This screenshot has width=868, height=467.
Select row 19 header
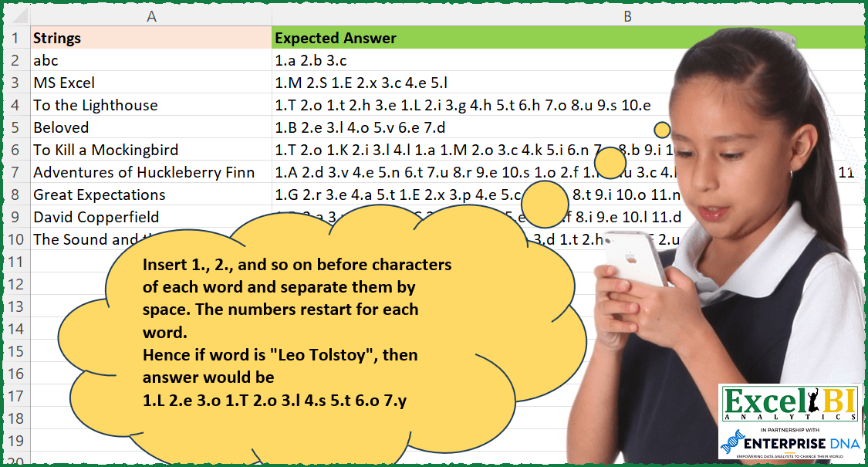tap(17, 441)
